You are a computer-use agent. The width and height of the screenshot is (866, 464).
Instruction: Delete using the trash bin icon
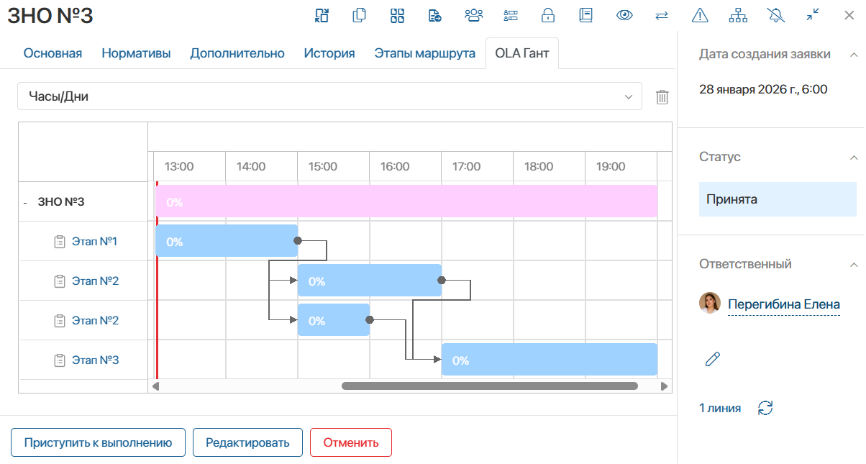click(x=661, y=97)
